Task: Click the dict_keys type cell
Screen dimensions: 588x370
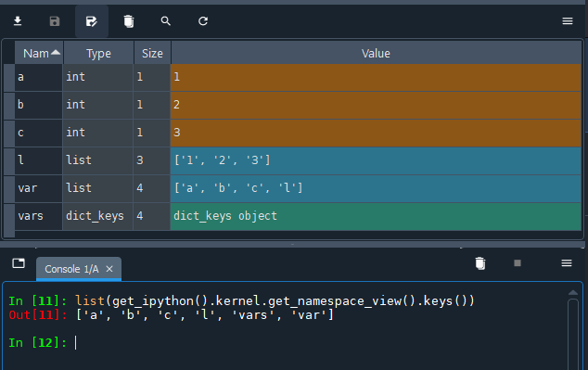Action: (98, 216)
